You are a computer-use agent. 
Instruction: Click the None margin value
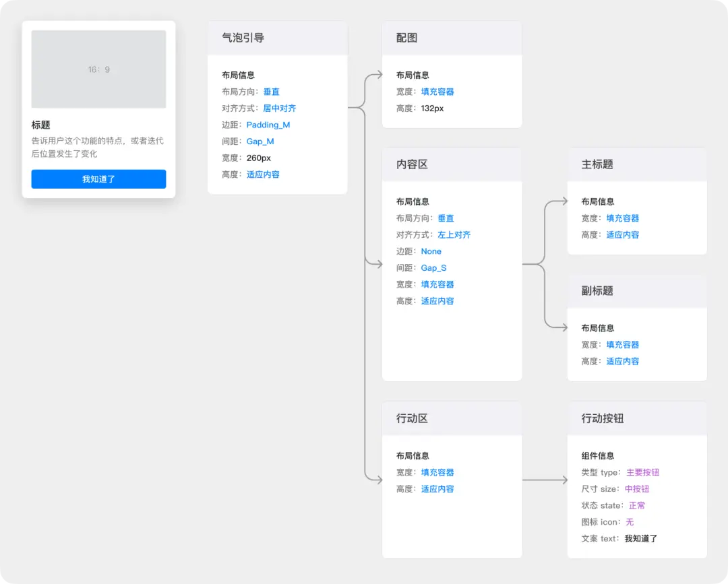pyautogui.click(x=431, y=251)
